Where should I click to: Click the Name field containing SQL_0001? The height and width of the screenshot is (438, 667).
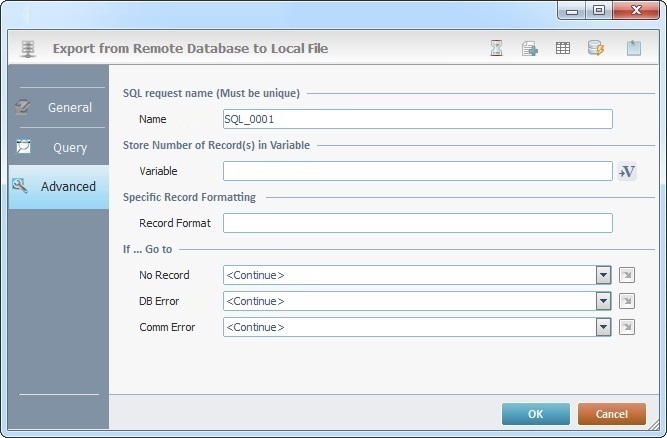point(417,119)
